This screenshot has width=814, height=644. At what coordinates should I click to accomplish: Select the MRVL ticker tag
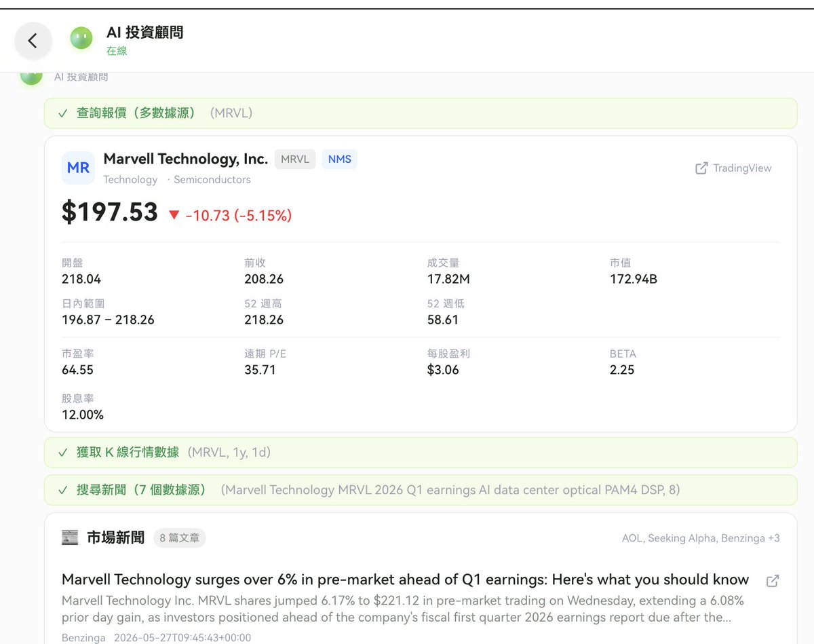click(295, 159)
